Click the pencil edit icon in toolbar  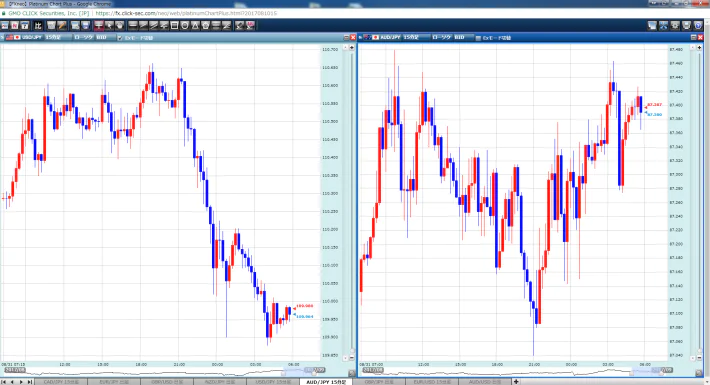(62, 25)
